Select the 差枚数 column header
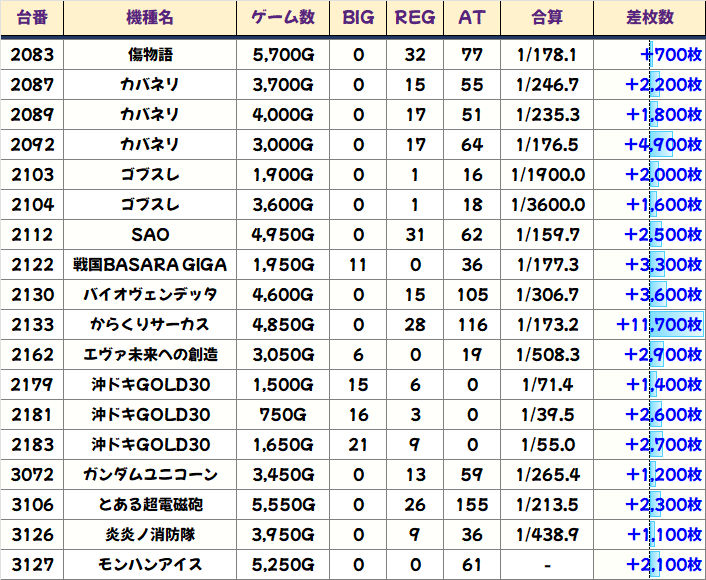Image resolution: width=706 pixels, height=580 pixels. (x=649, y=18)
